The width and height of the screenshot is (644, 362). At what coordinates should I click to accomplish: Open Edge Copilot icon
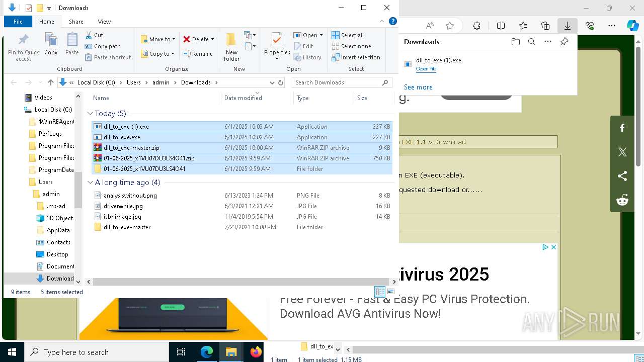(x=632, y=26)
